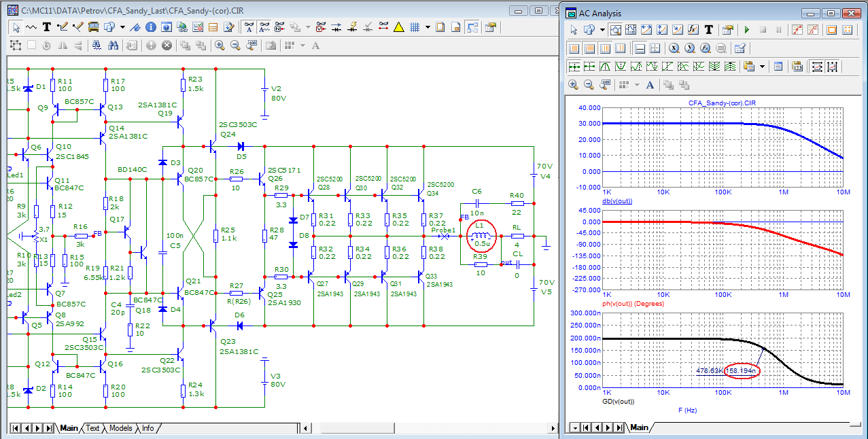Click Scale mode icon in AC Analysis toolbar
The image size is (868, 439).
click(615, 30)
